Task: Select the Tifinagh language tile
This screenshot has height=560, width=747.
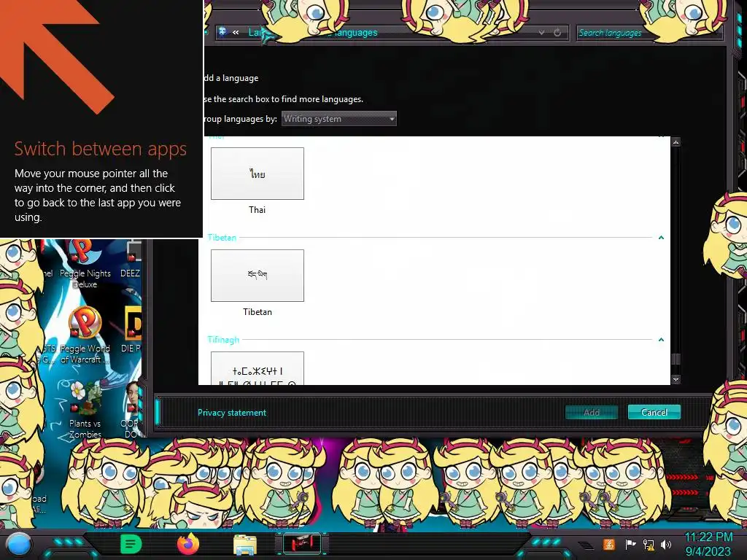Action: pos(258,368)
